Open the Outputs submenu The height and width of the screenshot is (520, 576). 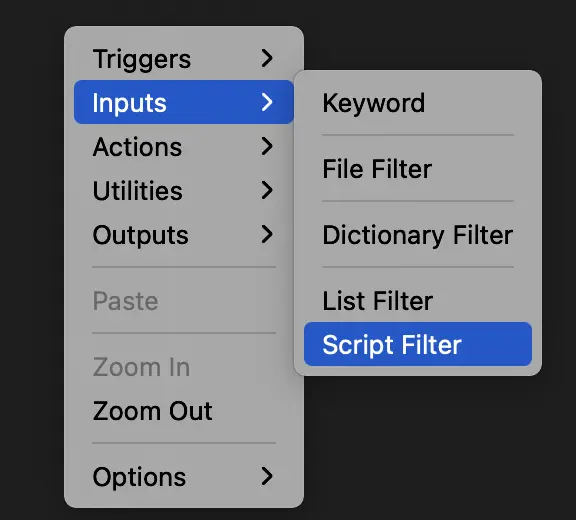[x=184, y=234]
